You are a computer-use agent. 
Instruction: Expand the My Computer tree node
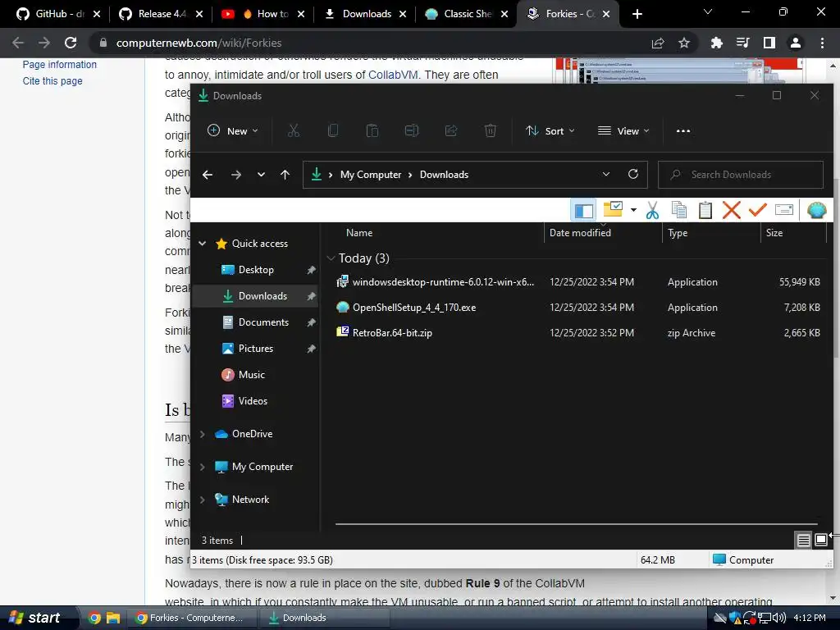coord(203,467)
